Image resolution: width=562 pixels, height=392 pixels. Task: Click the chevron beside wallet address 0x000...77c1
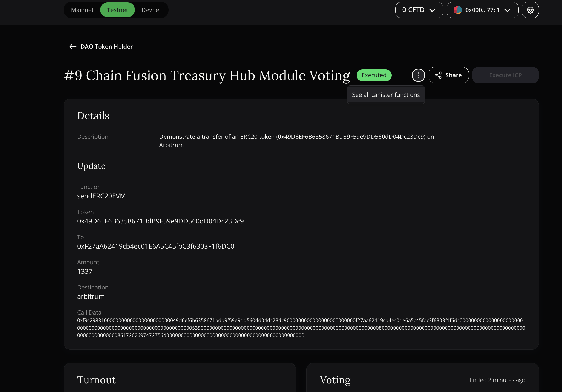pos(507,10)
